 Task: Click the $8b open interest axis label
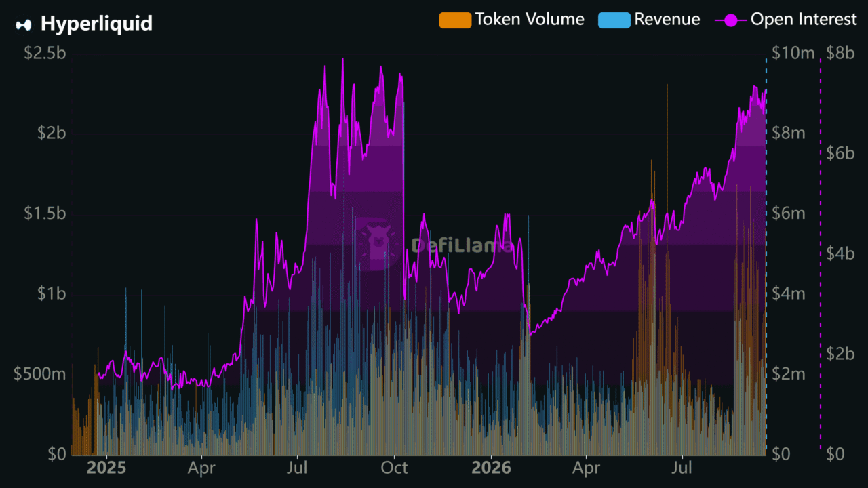pos(840,53)
